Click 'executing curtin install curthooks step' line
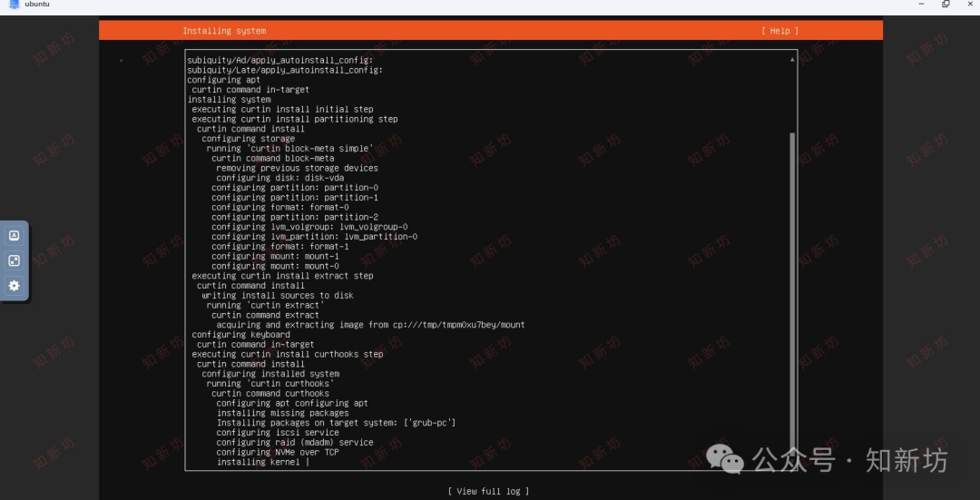The image size is (980, 500). pyautogui.click(x=288, y=355)
